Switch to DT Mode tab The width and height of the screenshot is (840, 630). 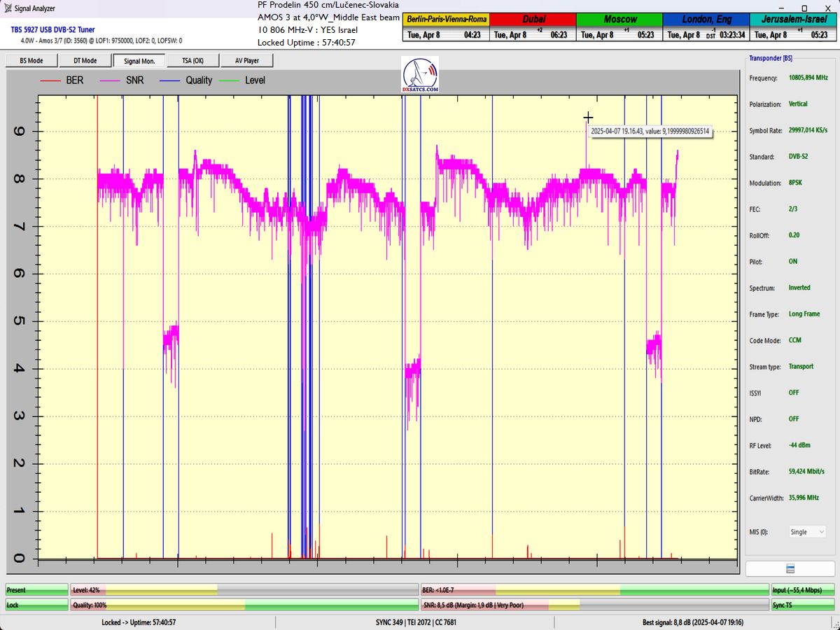(85, 61)
